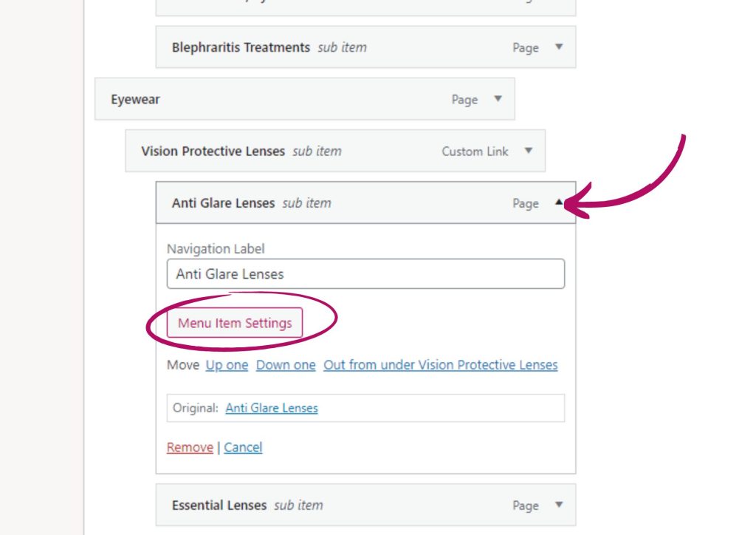The image size is (756, 535).
Task: Expand Vision Protective Lenses custom link item
Action: tap(529, 151)
